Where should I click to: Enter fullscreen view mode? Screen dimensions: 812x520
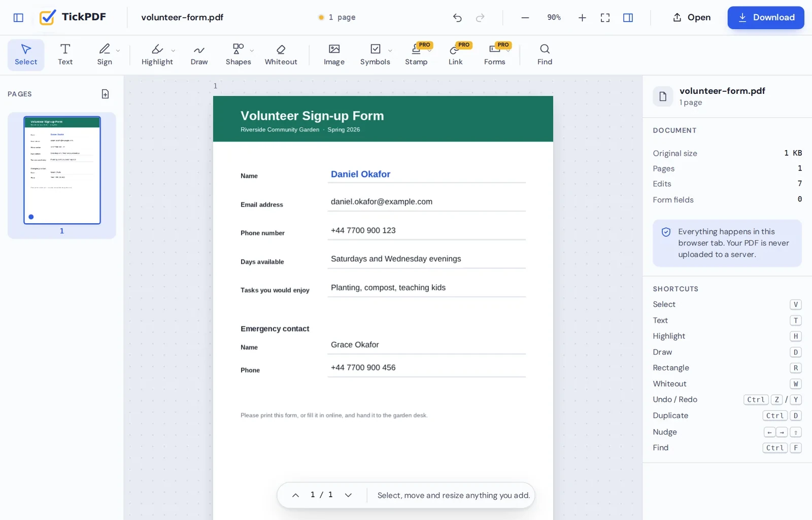pos(605,18)
